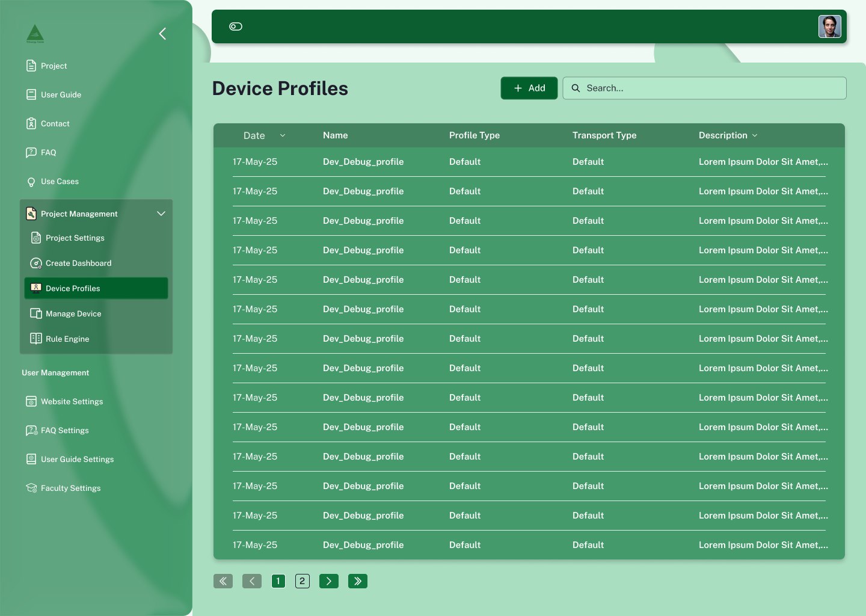Screen dimensions: 866x616
Task: Go to next page button
Action: [329, 581]
